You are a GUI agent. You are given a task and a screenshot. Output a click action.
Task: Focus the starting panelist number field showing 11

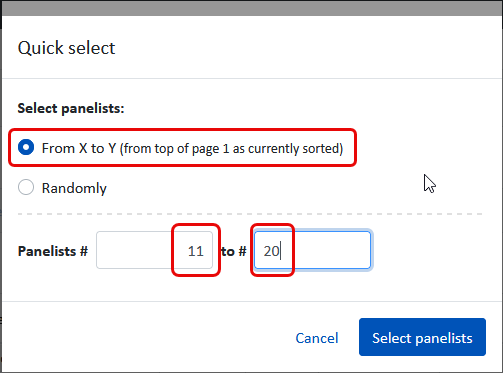pyautogui.click(x=155, y=250)
